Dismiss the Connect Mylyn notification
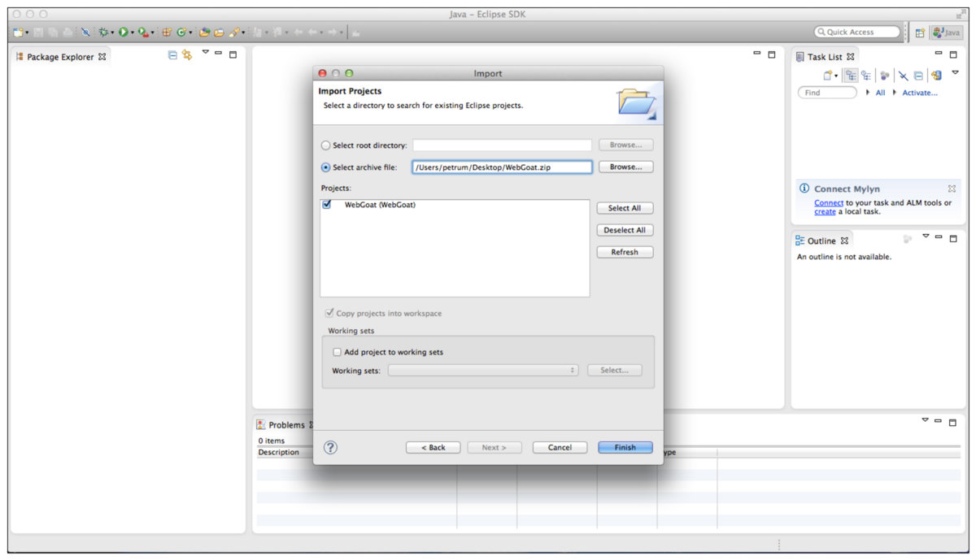976x560 pixels. [x=952, y=189]
